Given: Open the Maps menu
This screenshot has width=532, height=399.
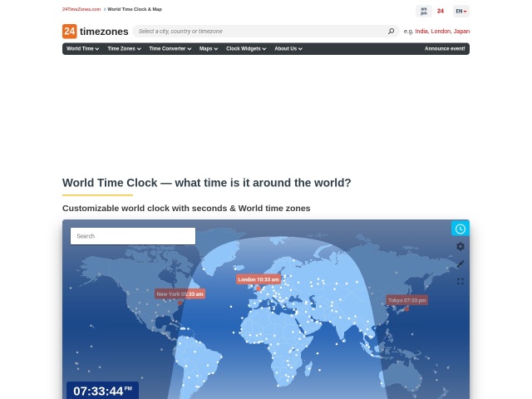Looking at the screenshot, I should (x=209, y=48).
